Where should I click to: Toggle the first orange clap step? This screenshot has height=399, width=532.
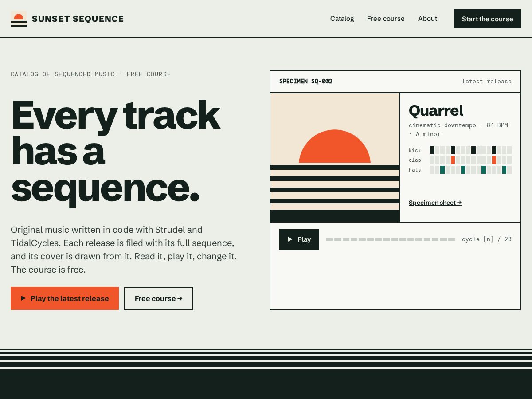(453, 160)
